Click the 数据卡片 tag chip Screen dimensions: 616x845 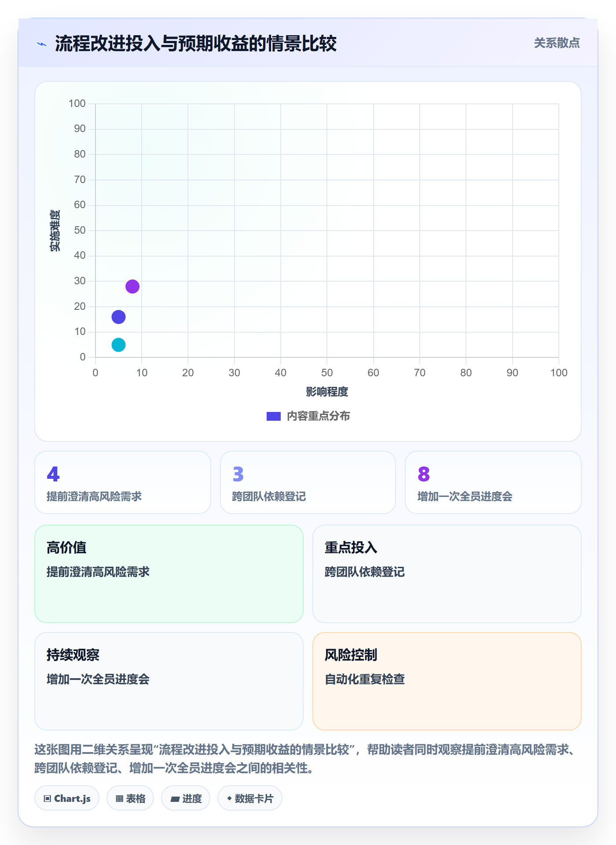coord(250,798)
